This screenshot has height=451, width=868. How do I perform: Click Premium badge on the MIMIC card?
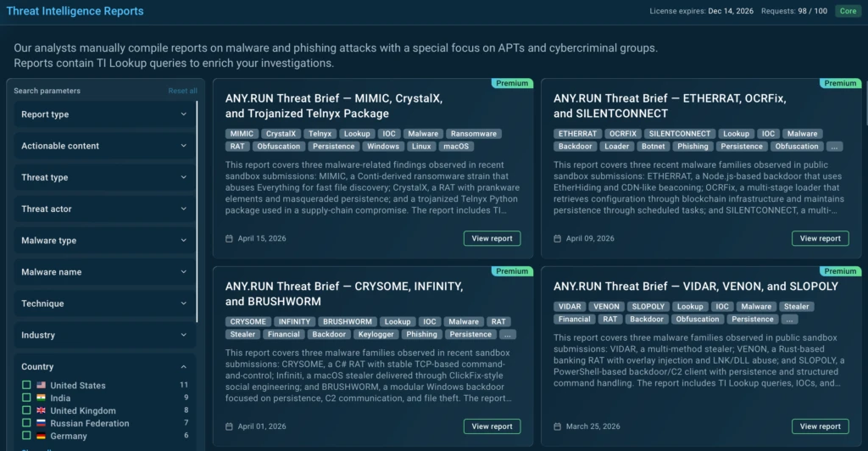[x=512, y=84]
